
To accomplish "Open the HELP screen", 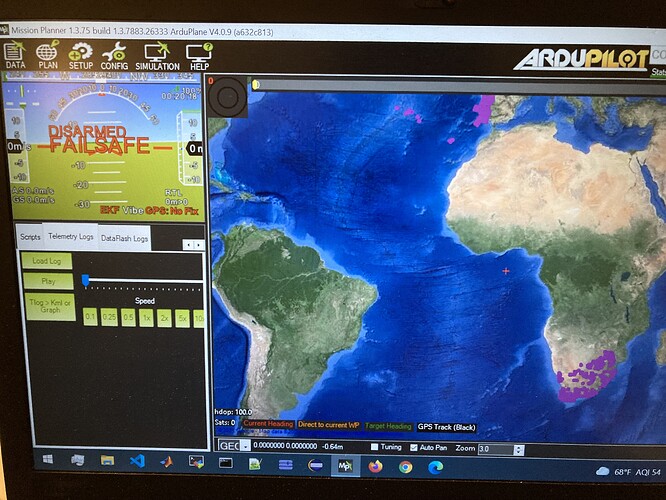I will [199, 57].
